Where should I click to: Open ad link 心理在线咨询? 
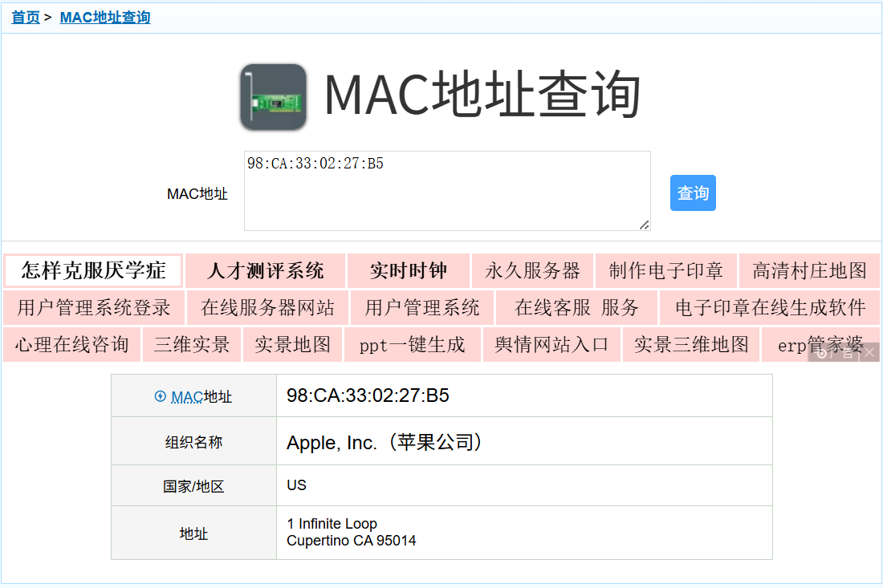[71, 344]
